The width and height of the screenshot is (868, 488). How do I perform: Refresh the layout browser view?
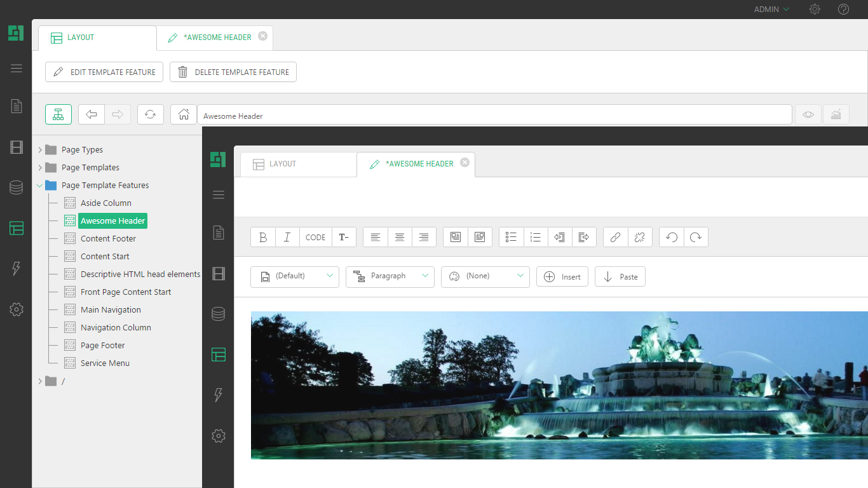[151, 114]
